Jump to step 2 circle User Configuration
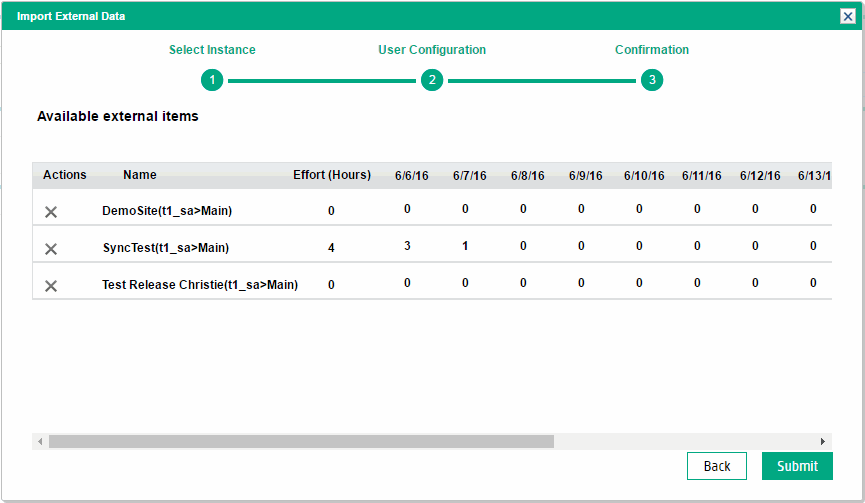 pyautogui.click(x=432, y=80)
